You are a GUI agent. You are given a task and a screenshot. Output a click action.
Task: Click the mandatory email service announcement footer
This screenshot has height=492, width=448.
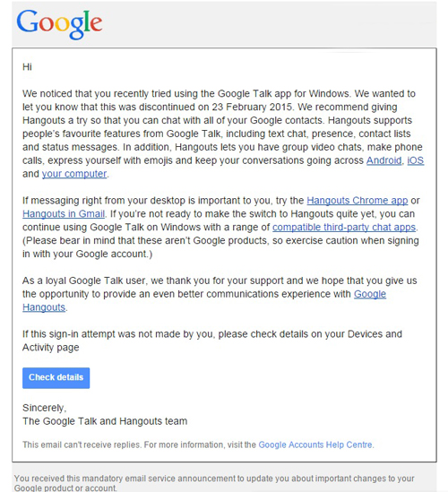(214, 483)
